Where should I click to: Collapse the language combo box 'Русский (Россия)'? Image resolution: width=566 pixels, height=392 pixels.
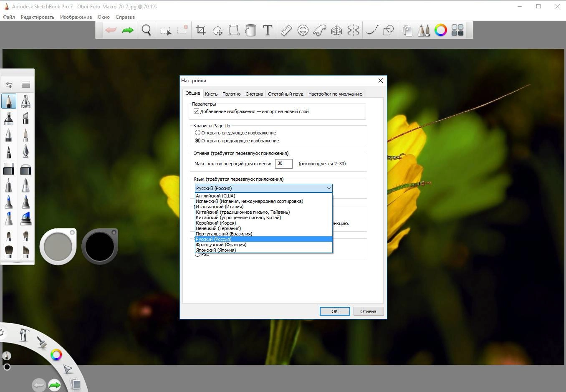(264, 188)
